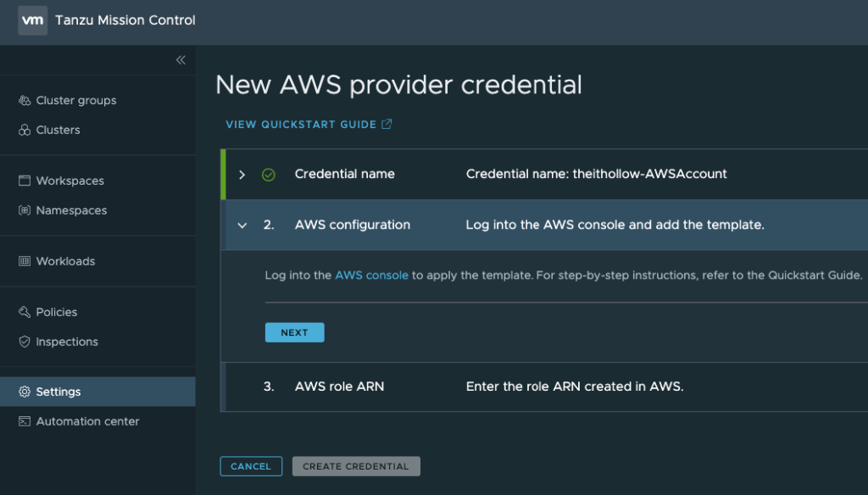This screenshot has width=868, height=495.
Task: Click the VMware logo icon
Action: [x=32, y=20]
